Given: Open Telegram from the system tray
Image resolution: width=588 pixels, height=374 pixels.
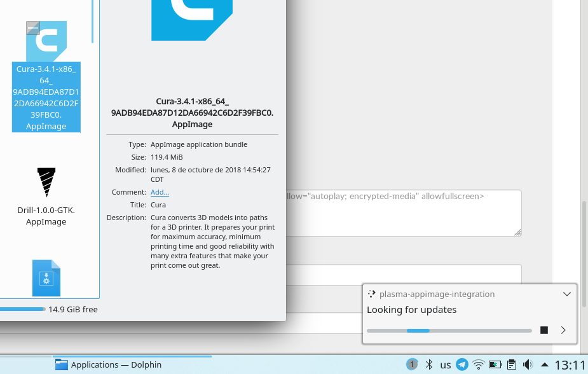Looking at the screenshot, I should [x=462, y=364].
